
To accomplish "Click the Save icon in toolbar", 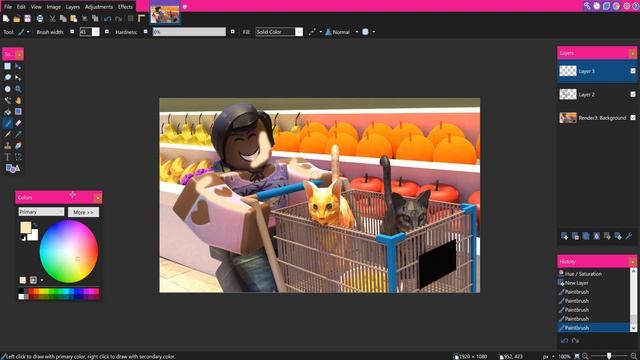I will tap(27, 19).
